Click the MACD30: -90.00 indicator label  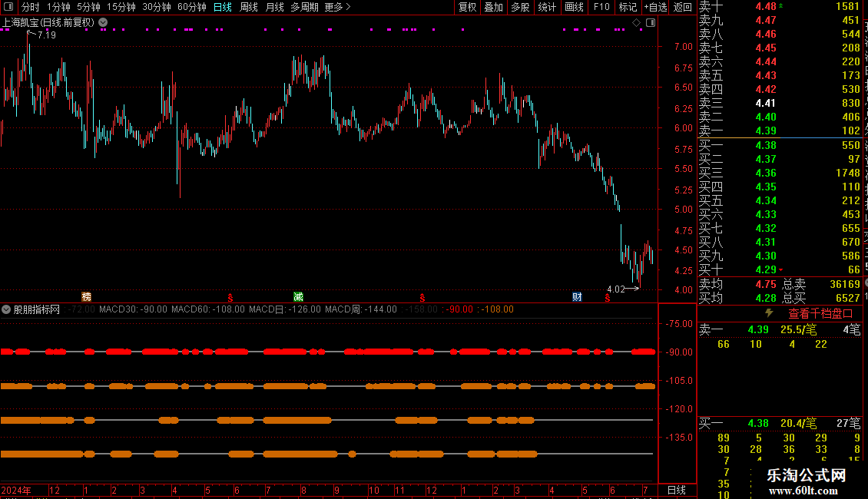tap(133, 309)
